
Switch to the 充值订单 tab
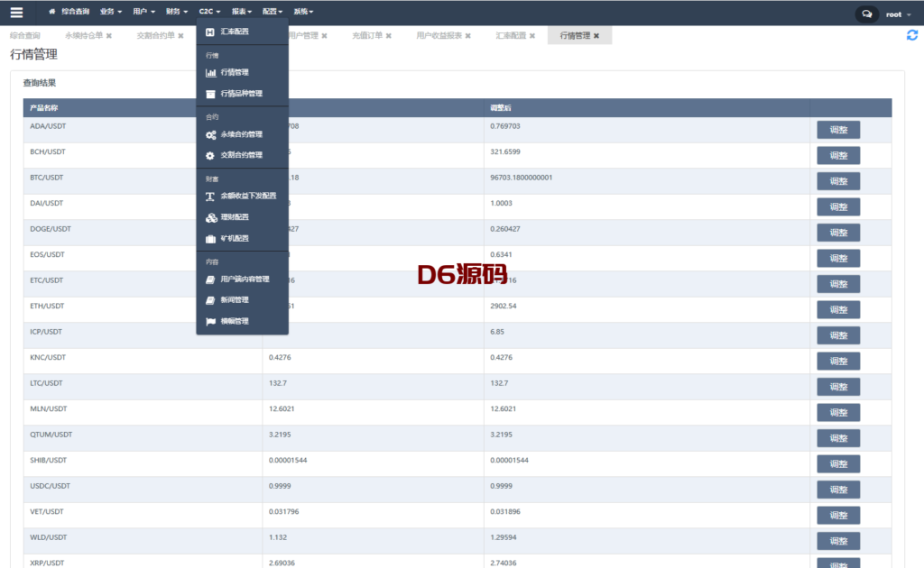pos(367,36)
